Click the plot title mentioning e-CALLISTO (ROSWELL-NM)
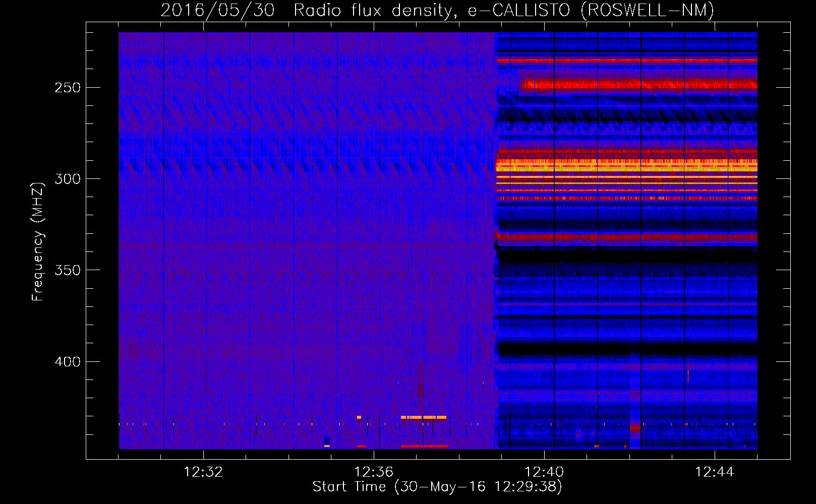The height and width of the screenshot is (504, 816). 437,10
